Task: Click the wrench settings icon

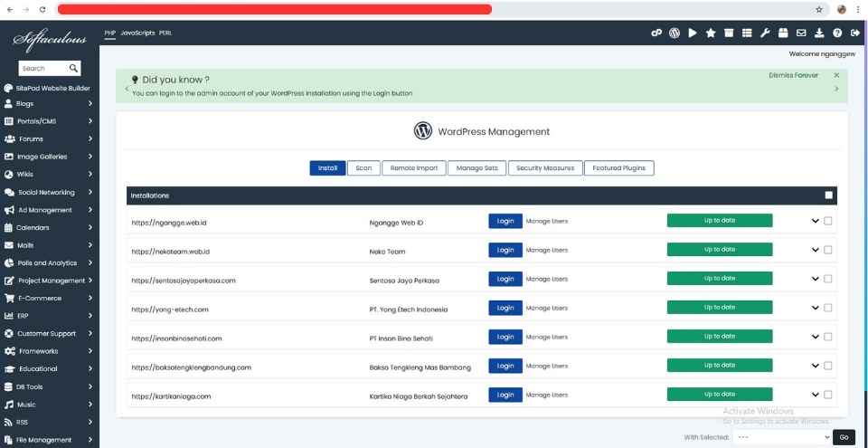Action: pos(765,33)
